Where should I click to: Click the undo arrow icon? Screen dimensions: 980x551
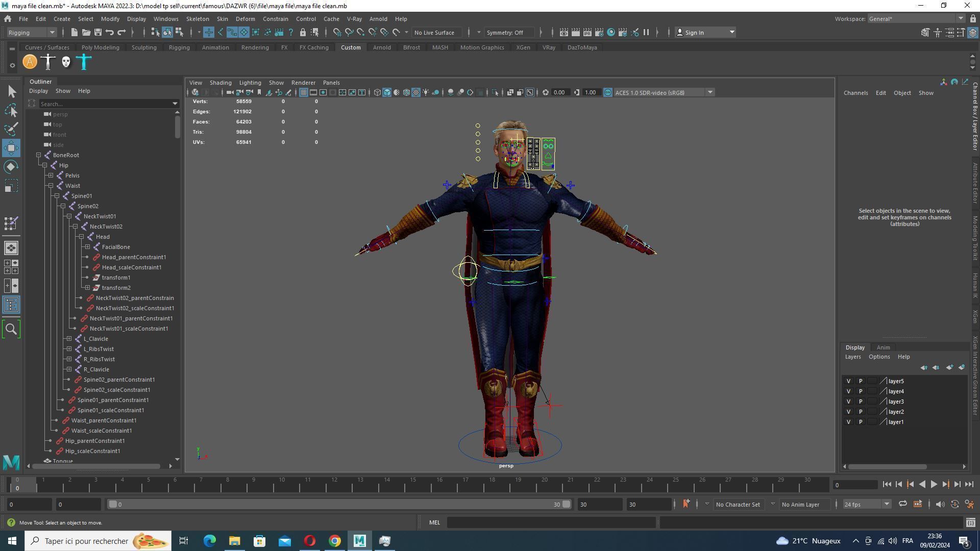(110, 32)
